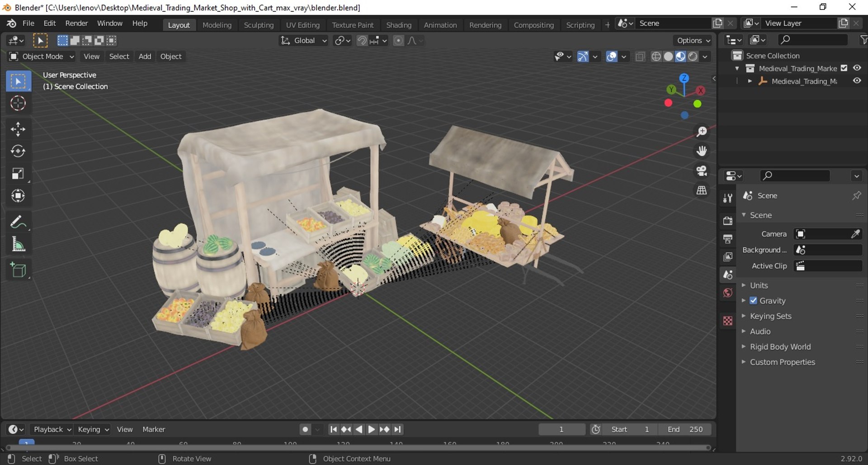Select the Add Cube tool

click(18, 270)
